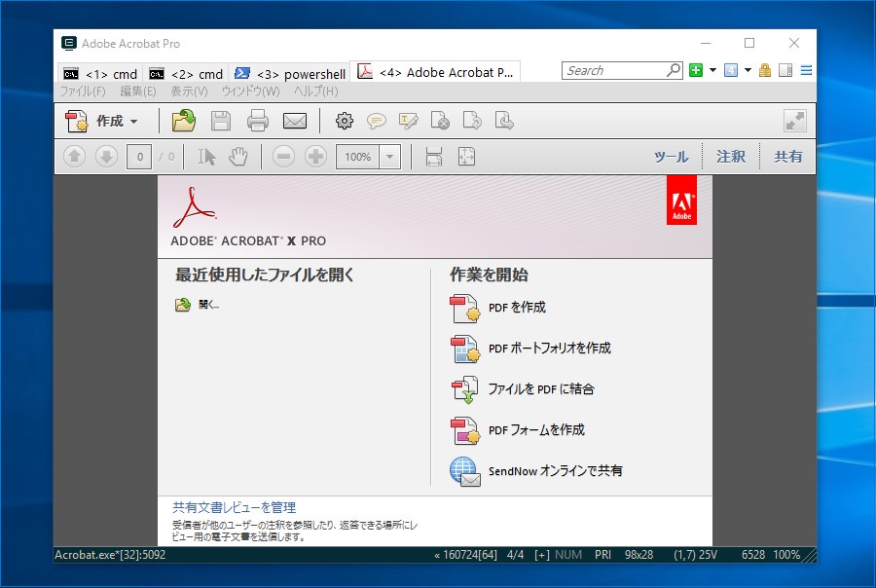Open preferences with the gear icon
The width and height of the screenshot is (876, 588).
(345, 121)
